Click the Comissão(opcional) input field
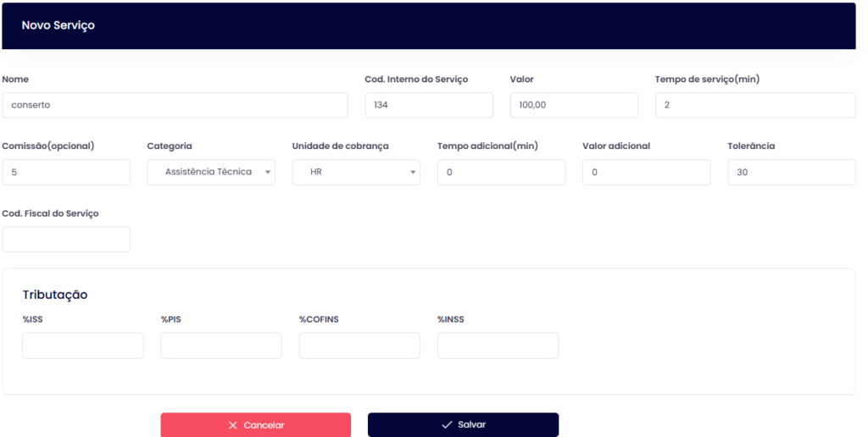Viewport: 868px width, 437px height. pyautogui.click(x=66, y=172)
